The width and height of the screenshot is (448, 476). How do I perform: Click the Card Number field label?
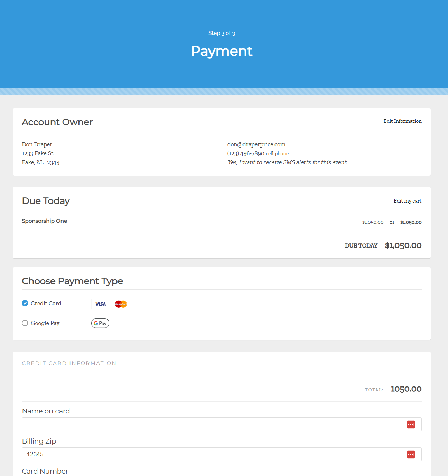tap(45, 471)
